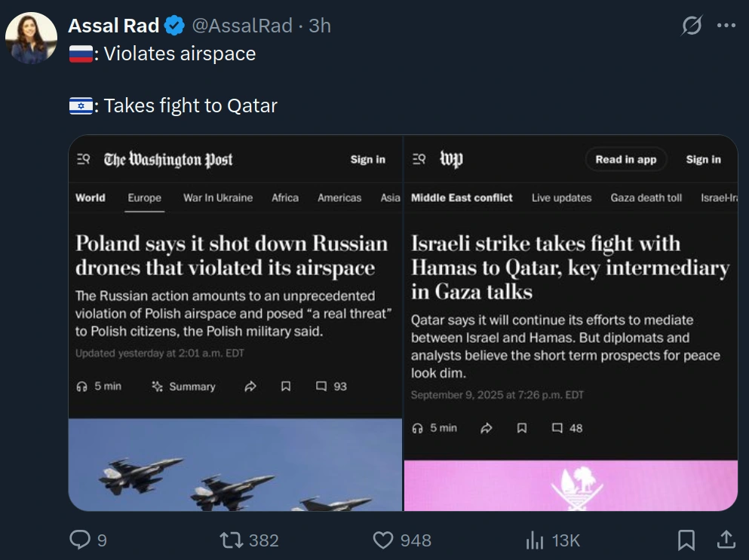Click the 'Takes fight to Qatar' text

190,106
